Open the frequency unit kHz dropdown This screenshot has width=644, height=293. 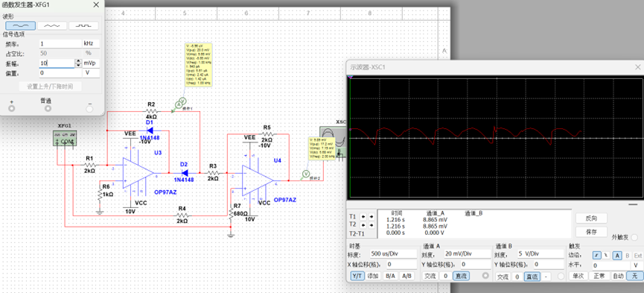coord(91,43)
